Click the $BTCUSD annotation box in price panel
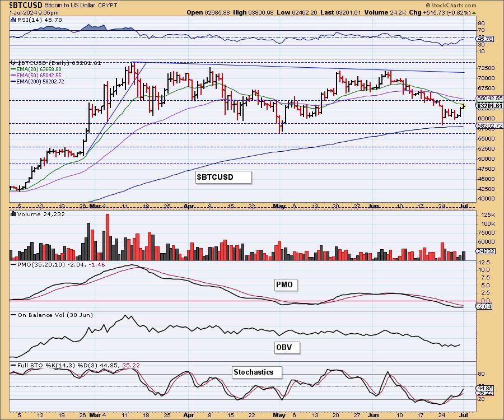 [223, 177]
